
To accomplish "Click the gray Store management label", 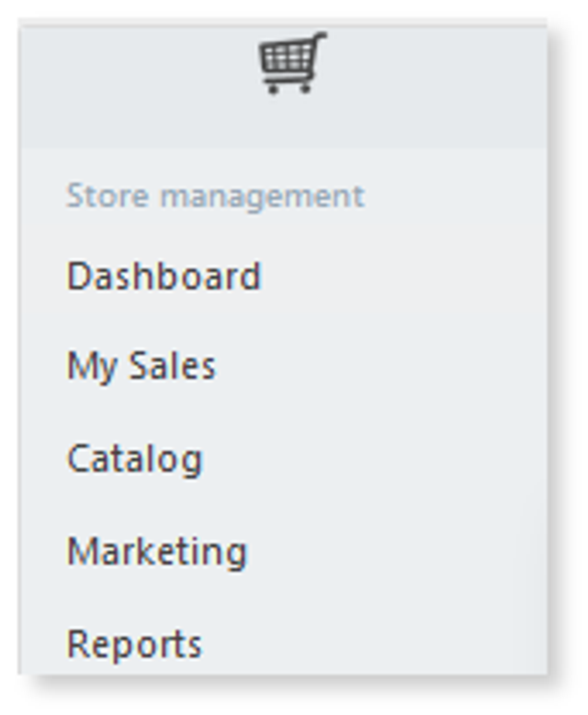I will pyautogui.click(x=215, y=197).
